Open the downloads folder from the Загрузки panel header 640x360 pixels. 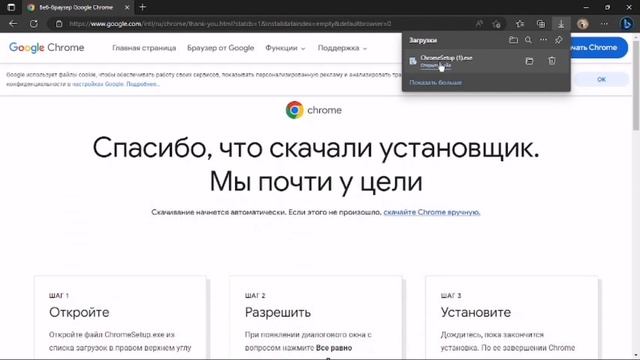(513, 40)
